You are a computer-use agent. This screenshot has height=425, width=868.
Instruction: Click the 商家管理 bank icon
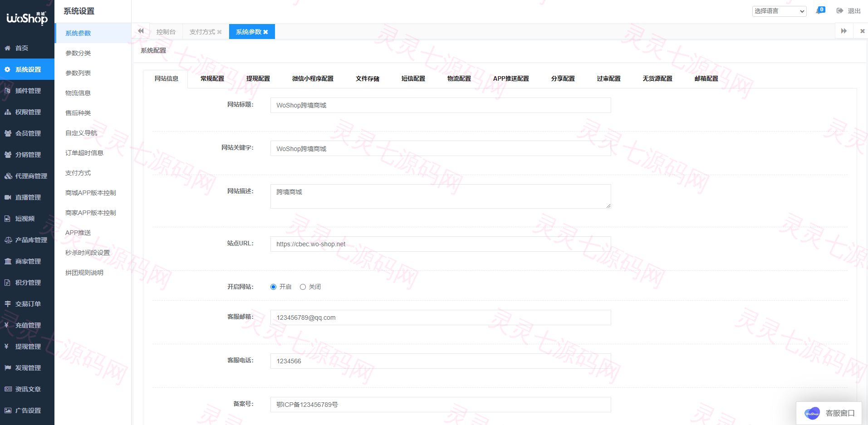8,261
